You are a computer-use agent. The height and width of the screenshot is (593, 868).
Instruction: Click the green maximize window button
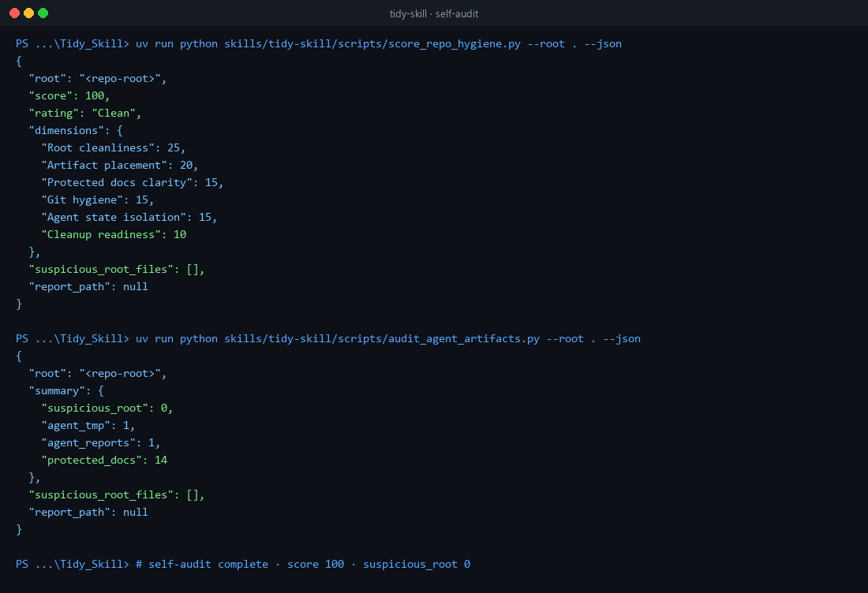(x=43, y=13)
